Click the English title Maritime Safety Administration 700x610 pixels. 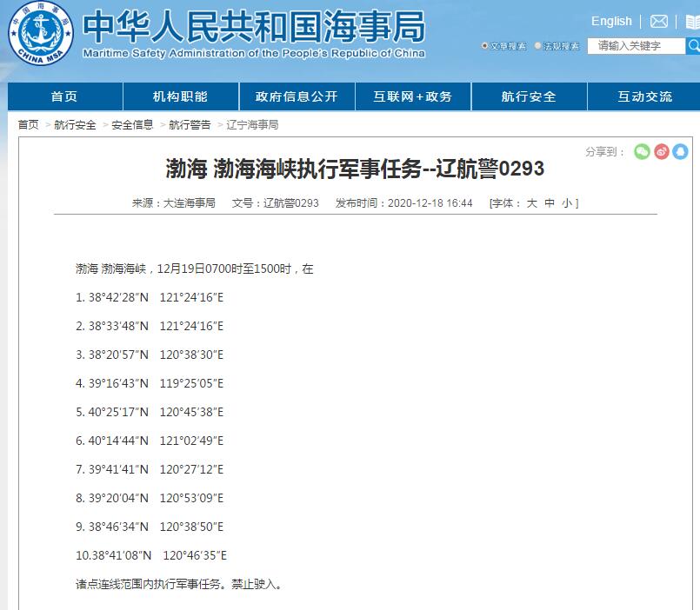[x=254, y=53]
